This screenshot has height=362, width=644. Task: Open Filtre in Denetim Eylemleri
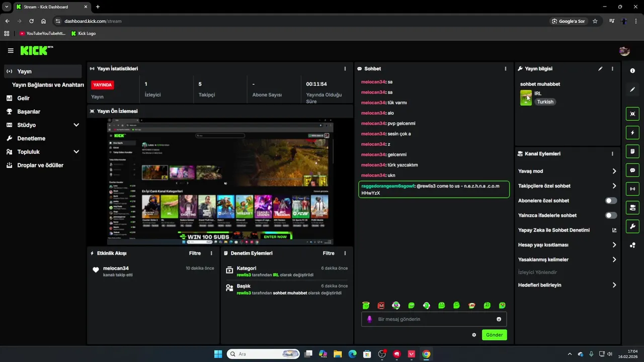pyautogui.click(x=329, y=253)
